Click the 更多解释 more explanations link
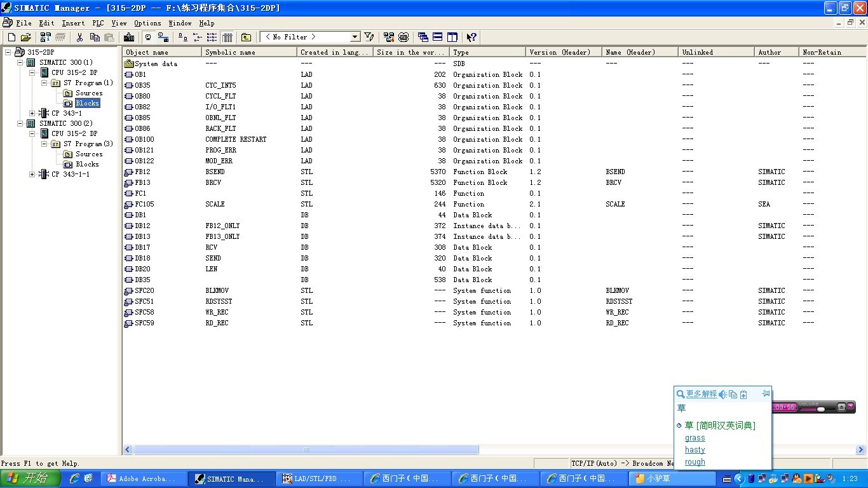The width and height of the screenshot is (868, 488). [x=701, y=394]
